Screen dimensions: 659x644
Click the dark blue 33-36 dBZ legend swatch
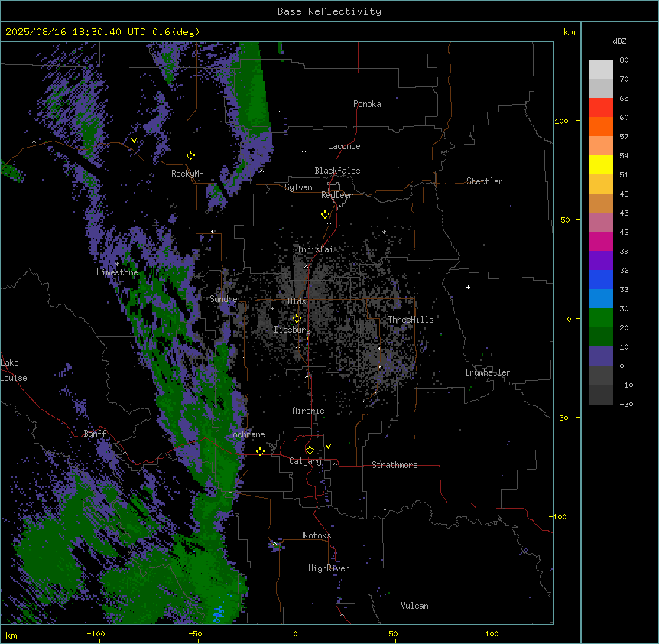coord(601,279)
